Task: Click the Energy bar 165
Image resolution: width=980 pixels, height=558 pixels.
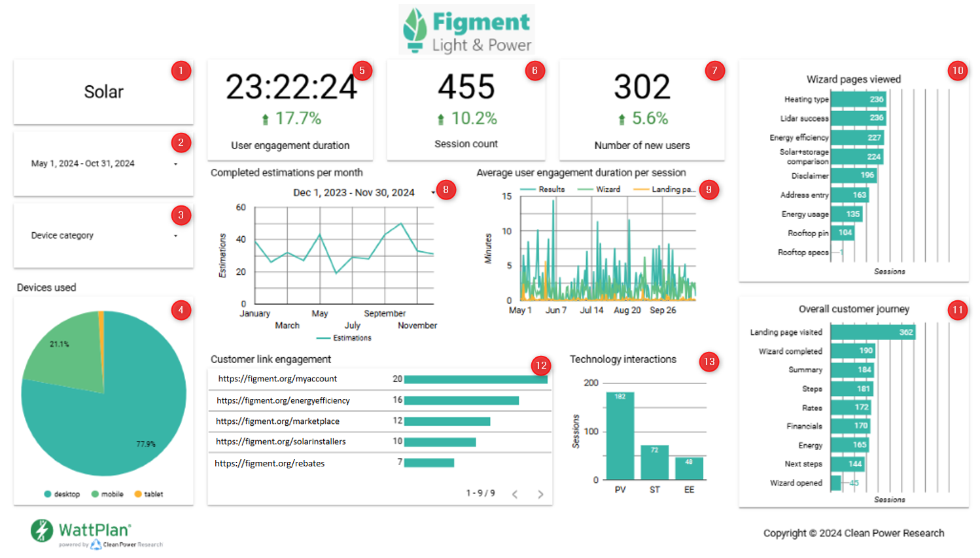Action: click(x=850, y=445)
